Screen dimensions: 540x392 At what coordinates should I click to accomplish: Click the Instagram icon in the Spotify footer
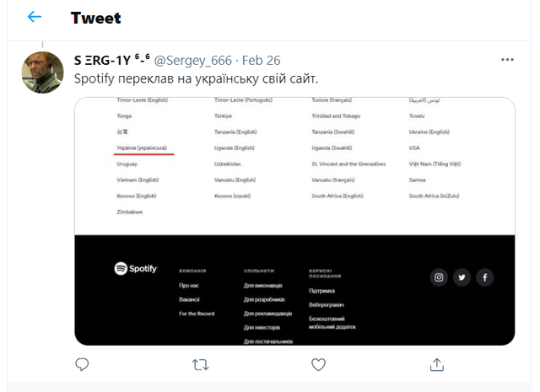439,277
